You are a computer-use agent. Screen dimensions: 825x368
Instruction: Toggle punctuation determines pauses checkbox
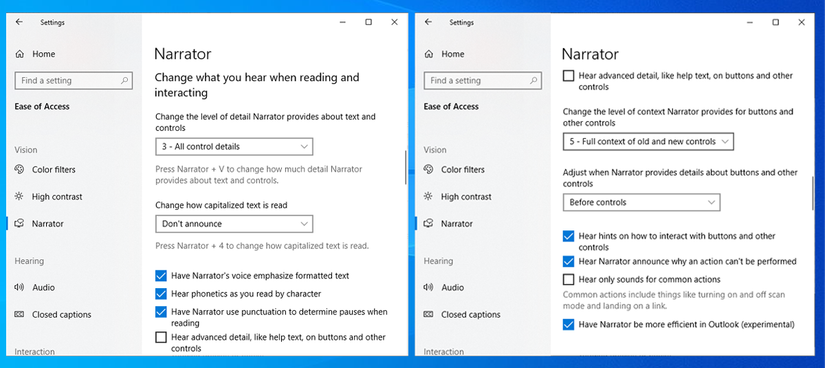161,312
